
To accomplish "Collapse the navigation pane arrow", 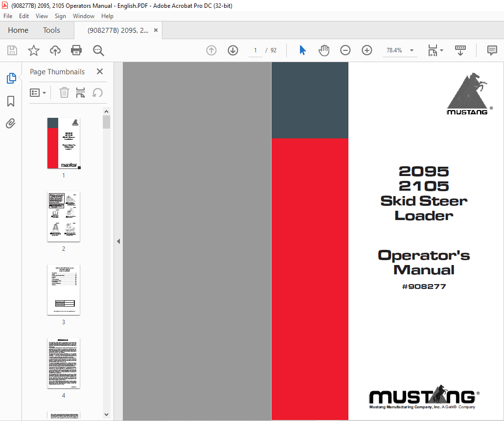I will point(118,241).
